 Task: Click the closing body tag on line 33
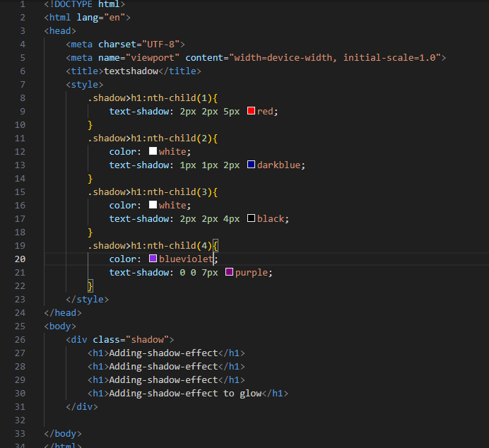(x=63, y=434)
